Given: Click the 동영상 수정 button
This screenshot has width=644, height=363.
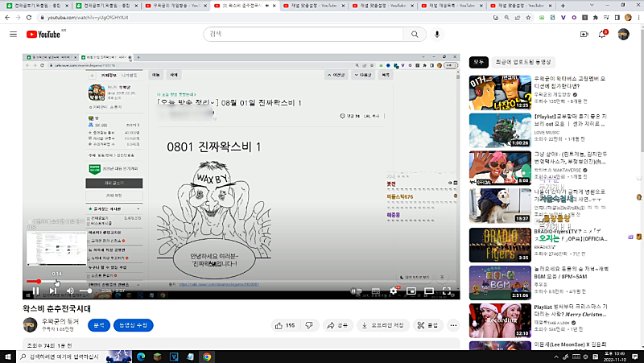Looking at the screenshot, I should coord(133,325).
